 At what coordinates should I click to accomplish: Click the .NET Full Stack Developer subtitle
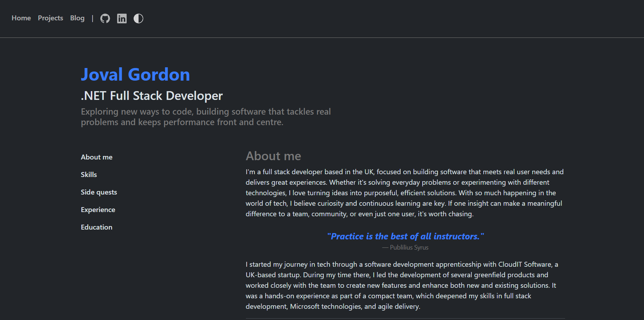tap(152, 95)
